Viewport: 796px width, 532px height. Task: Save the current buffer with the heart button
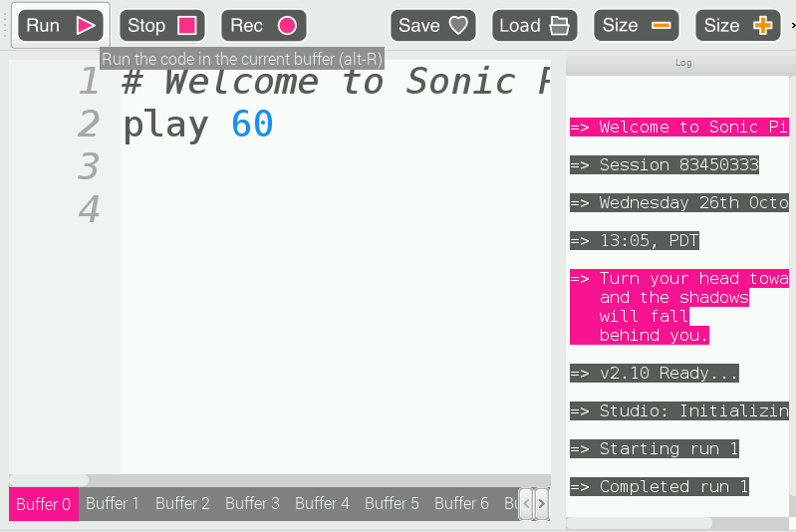(432, 25)
